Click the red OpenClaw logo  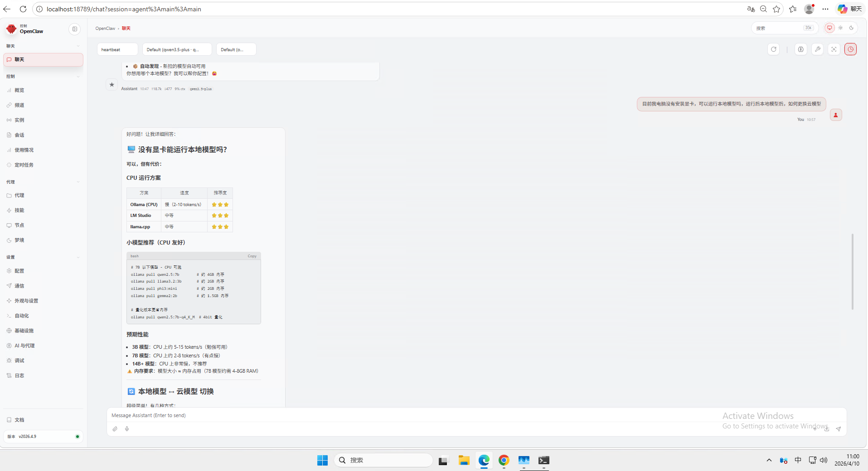click(x=11, y=29)
